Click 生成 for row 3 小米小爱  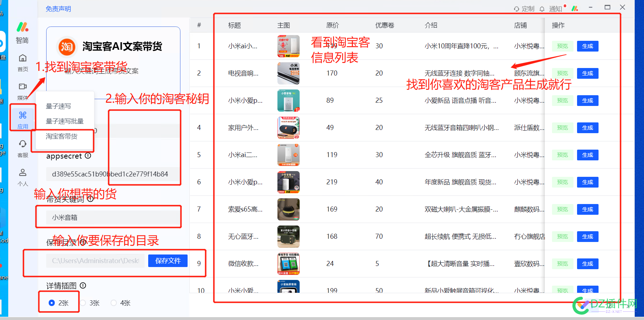pos(587,101)
